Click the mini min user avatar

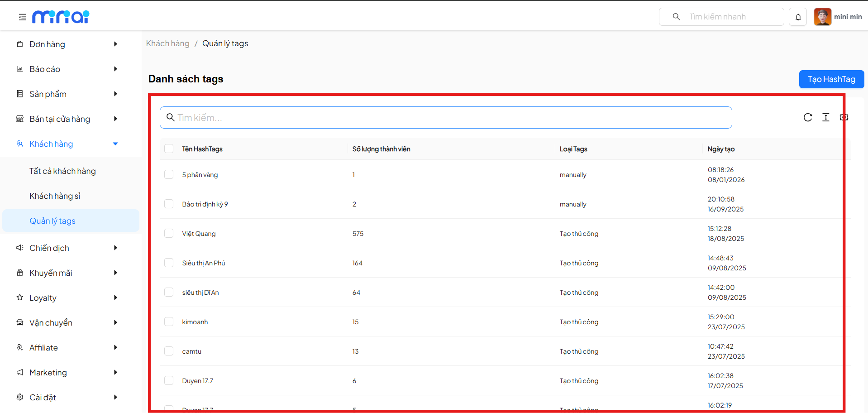point(822,17)
